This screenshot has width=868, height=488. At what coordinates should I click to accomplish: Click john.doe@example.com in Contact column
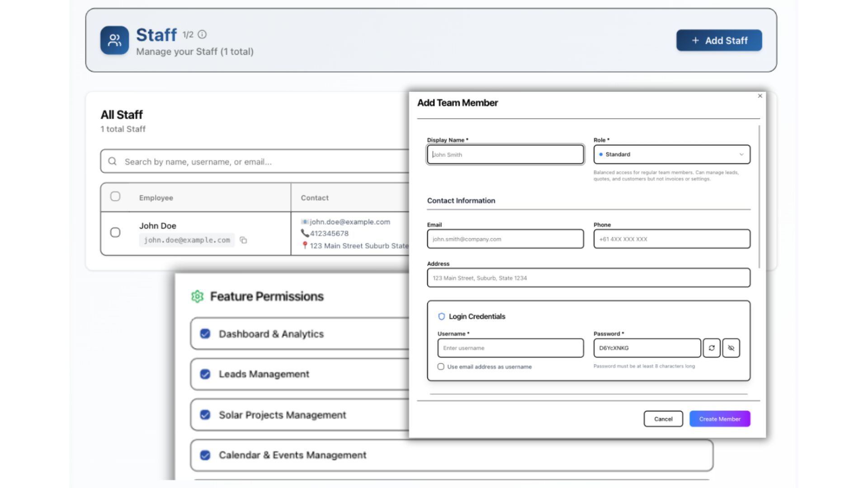[x=350, y=222]
